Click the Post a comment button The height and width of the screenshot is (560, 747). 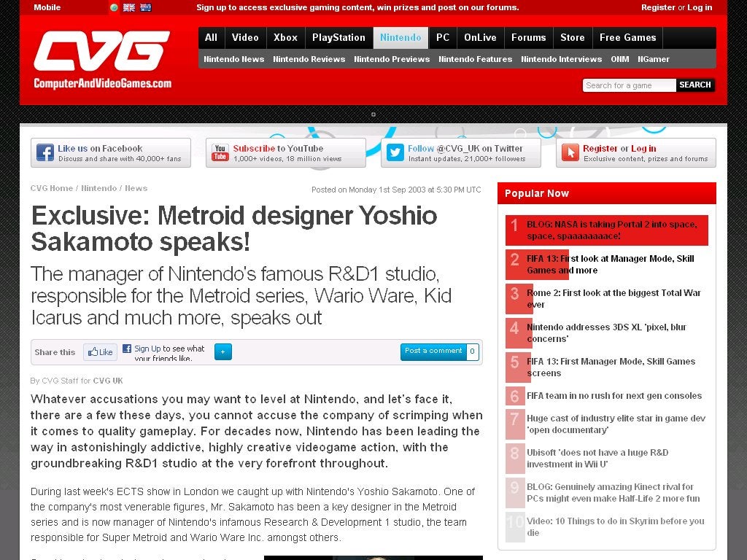[433, 351]
